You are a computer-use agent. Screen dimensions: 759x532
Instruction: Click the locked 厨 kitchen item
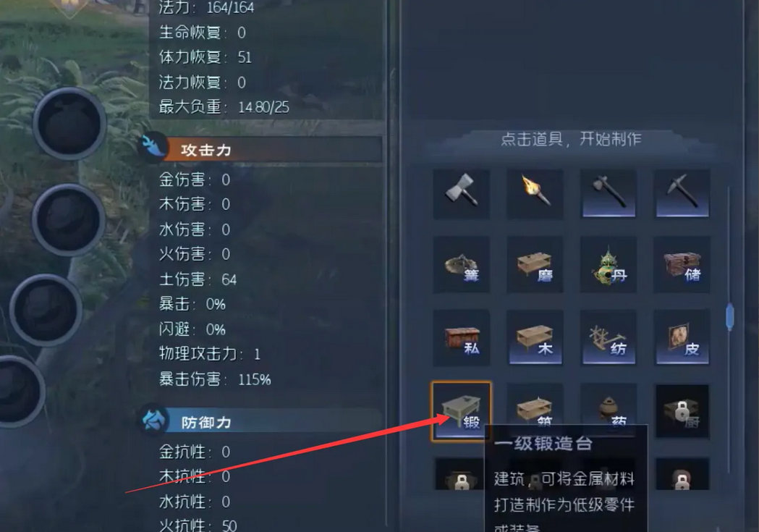coord(682,411)
